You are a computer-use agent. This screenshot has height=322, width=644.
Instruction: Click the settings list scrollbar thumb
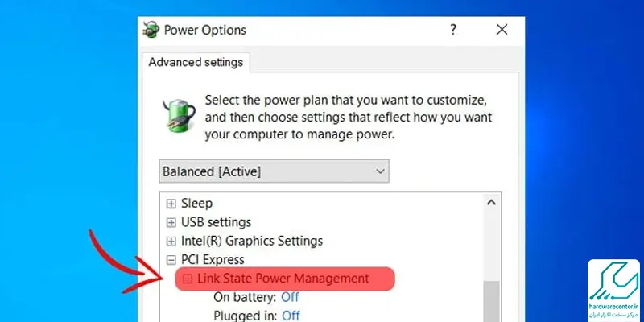point(491,302)
